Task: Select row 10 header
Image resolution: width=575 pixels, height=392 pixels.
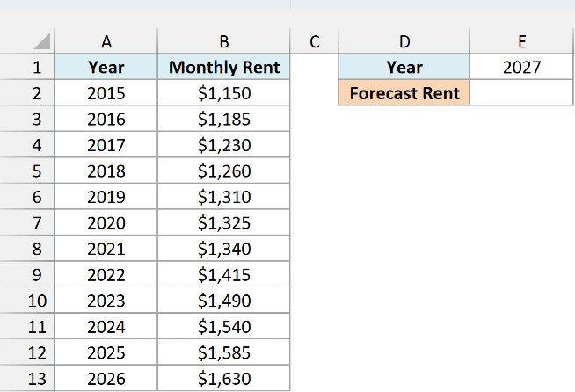Action: 26,301
